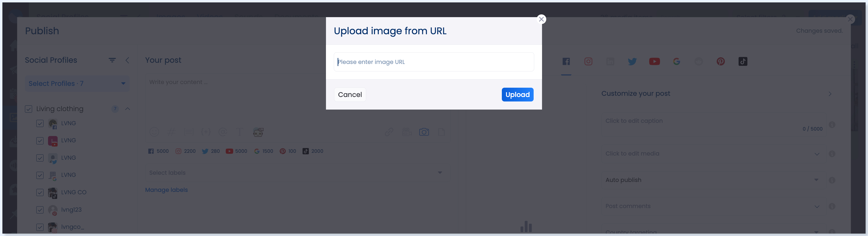Insert a hashtag using the # icon

(171, 132)
